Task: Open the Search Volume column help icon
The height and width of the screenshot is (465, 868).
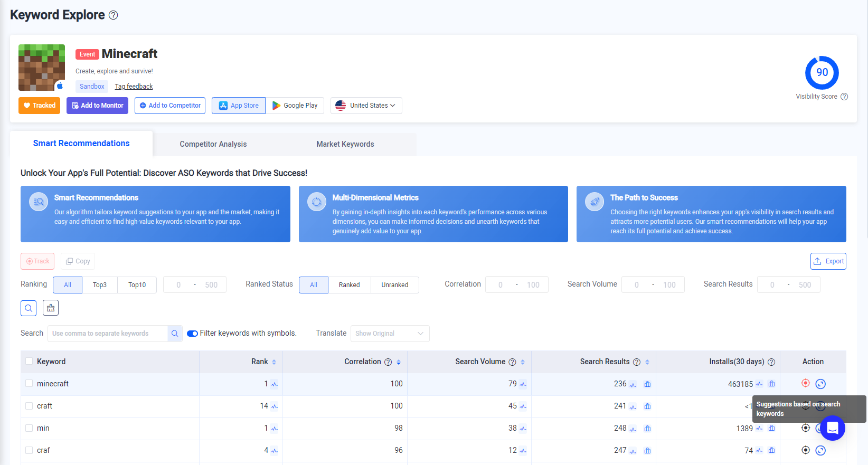Action: click(512, 362)
